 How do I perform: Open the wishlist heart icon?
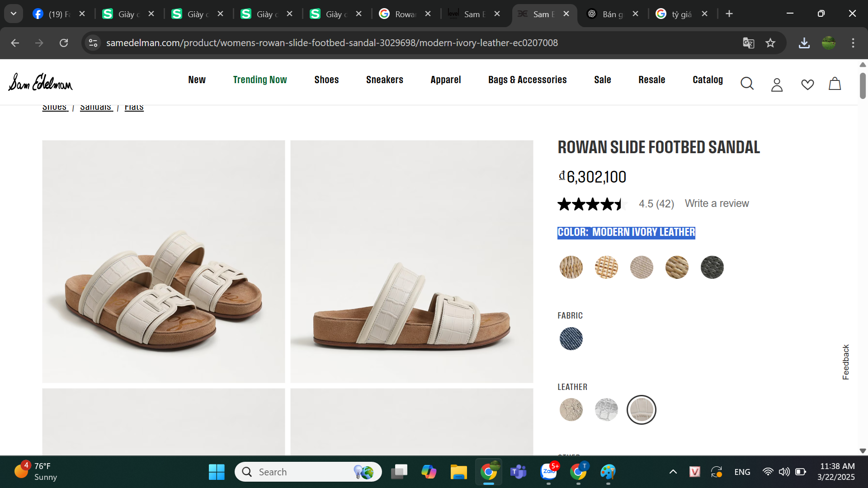[x=807, y=84]
